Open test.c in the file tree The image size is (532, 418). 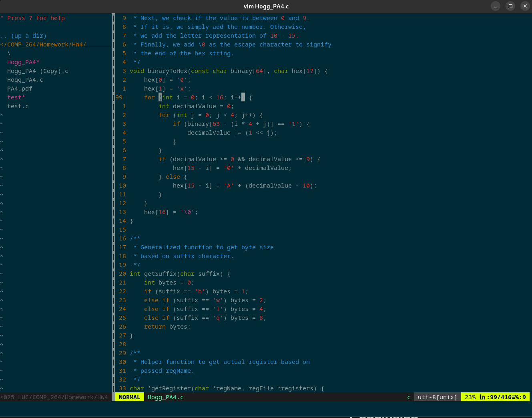pyautogui.click(x=18, y=106)
